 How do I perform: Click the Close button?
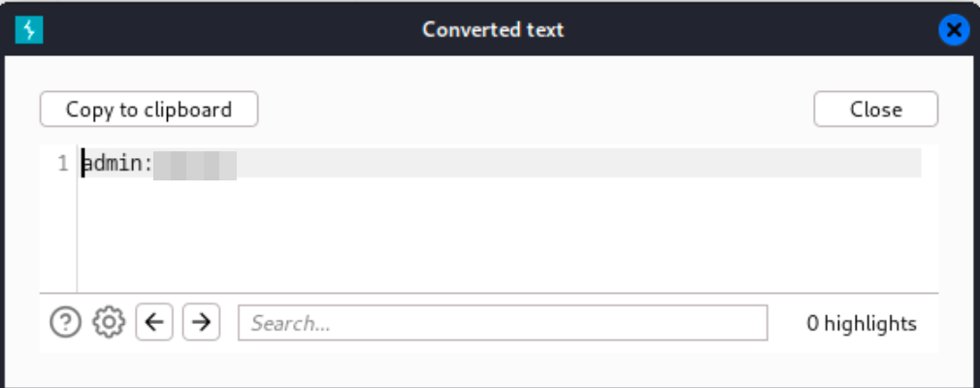875,110
